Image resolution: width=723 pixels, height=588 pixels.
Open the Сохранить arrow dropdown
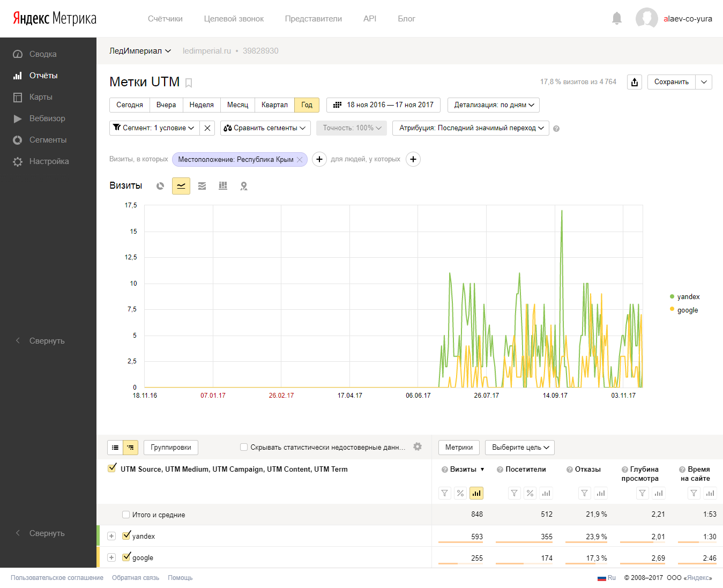click(x=704, y=82)
